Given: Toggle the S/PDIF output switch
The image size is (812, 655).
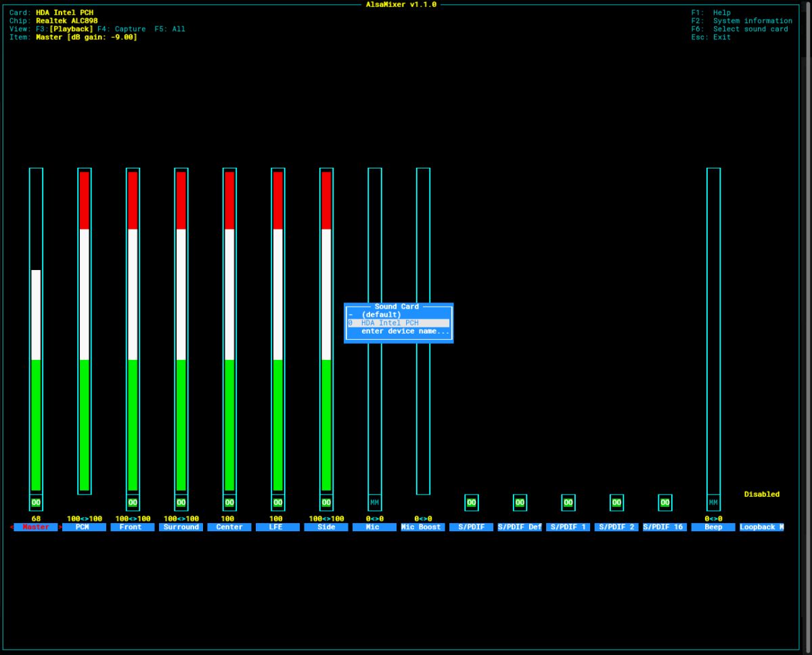Looking at the screenshot, I should [x=472, y=503].
